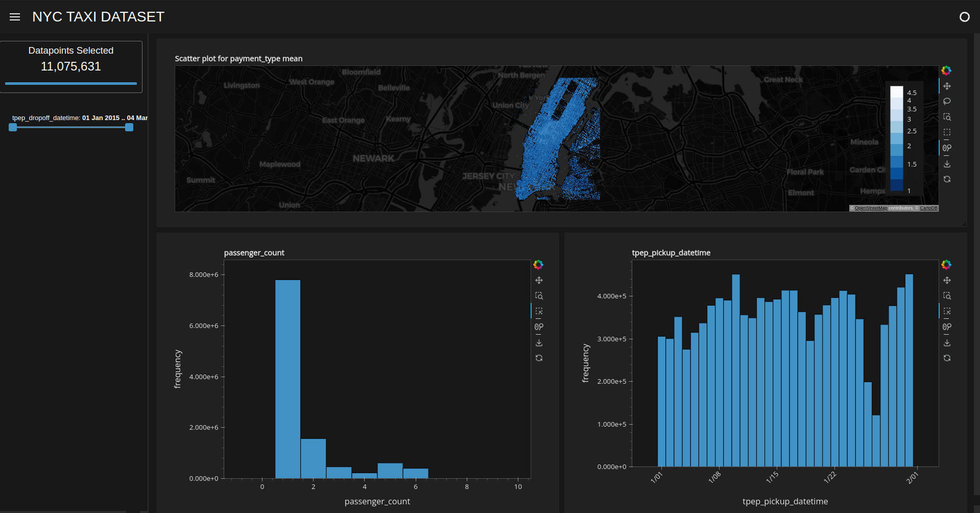Click the dropoff datetime slider start handle
This screenshot has width=980, height=513.
[x=13, y=127]
